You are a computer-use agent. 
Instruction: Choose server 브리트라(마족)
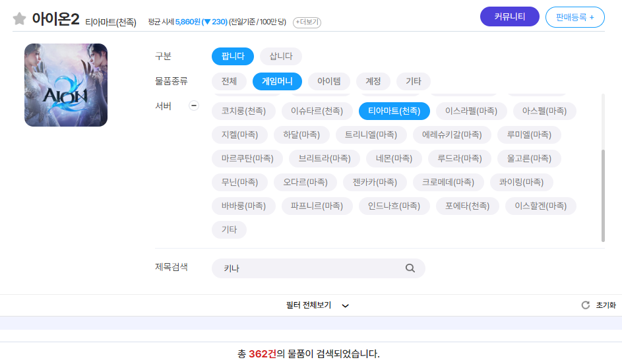click(325, 159)
